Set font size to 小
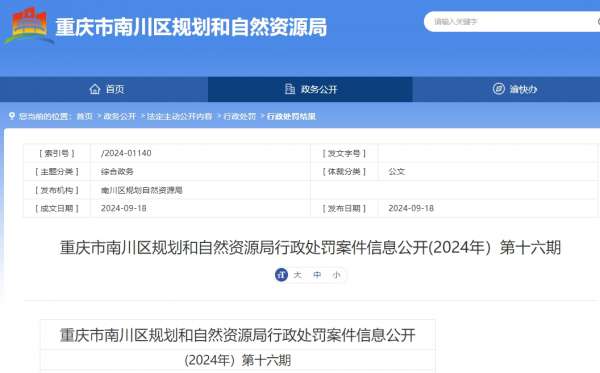Screen dimensions: 600x373 pos(336,275)
